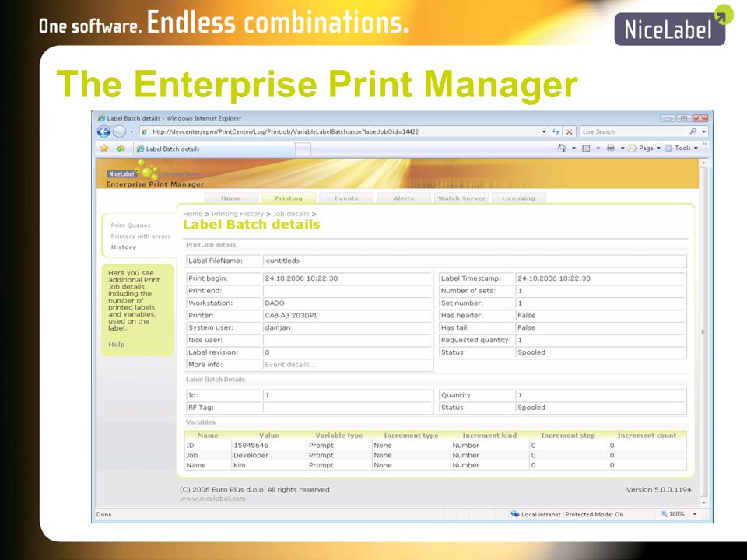747x560 pixels.
Task: Click the NiceLabel logo on slide corner
Action: point(674,25)
